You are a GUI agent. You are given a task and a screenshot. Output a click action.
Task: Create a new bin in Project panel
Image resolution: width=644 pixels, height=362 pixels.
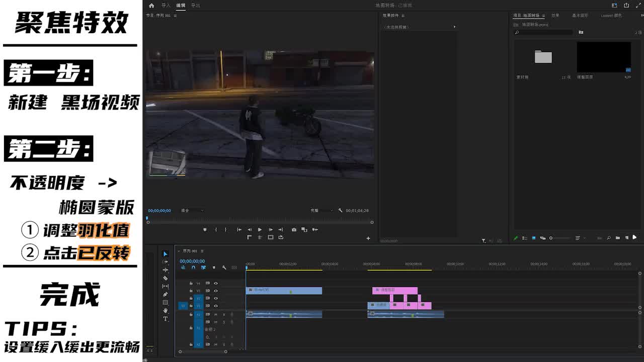click(618, 238)
